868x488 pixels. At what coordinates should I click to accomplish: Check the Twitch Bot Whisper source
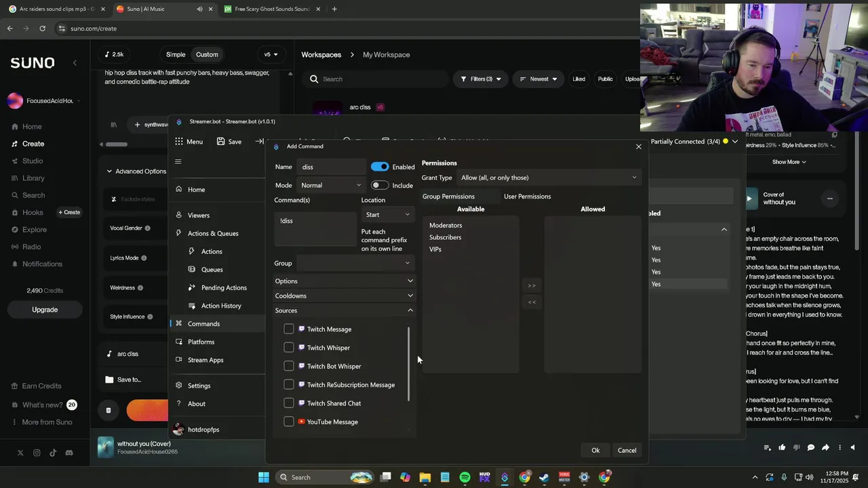pyautogui.click(x=289, y=366)
